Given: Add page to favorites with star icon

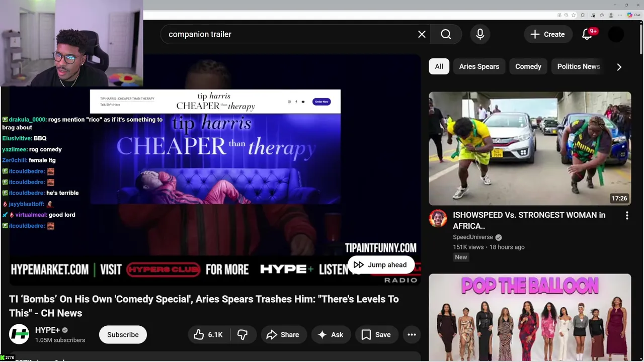Looking at the screenshot, I should point(574,15).
